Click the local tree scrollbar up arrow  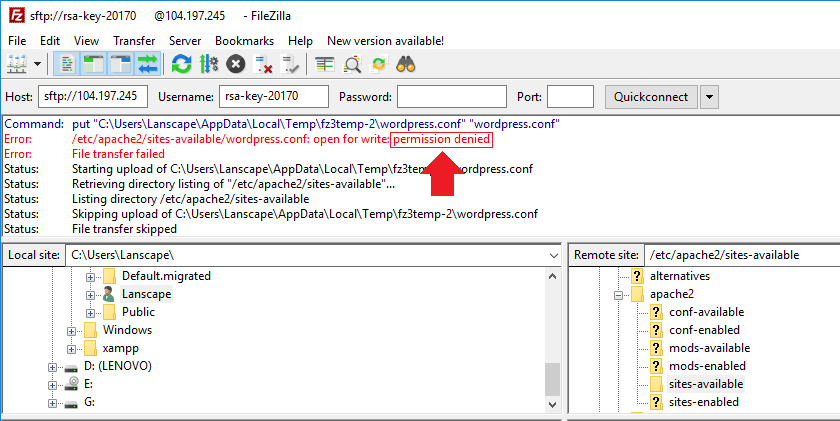(552, 276)
